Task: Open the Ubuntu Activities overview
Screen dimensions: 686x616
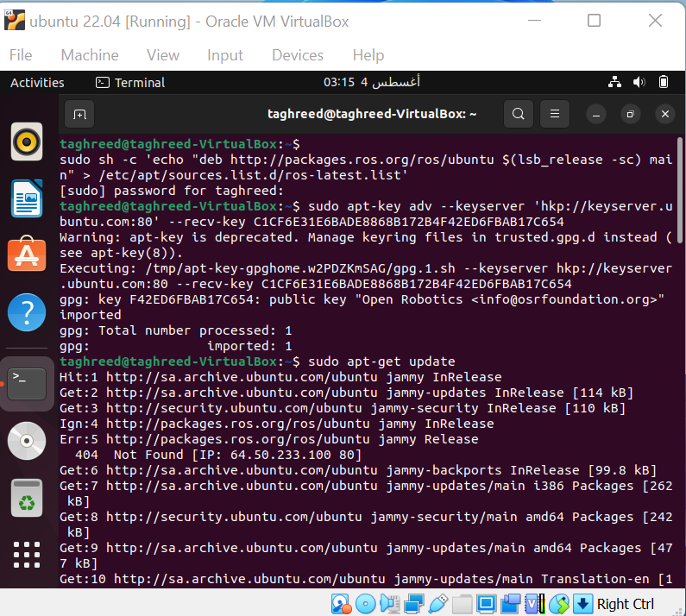Action: [37, 82]
